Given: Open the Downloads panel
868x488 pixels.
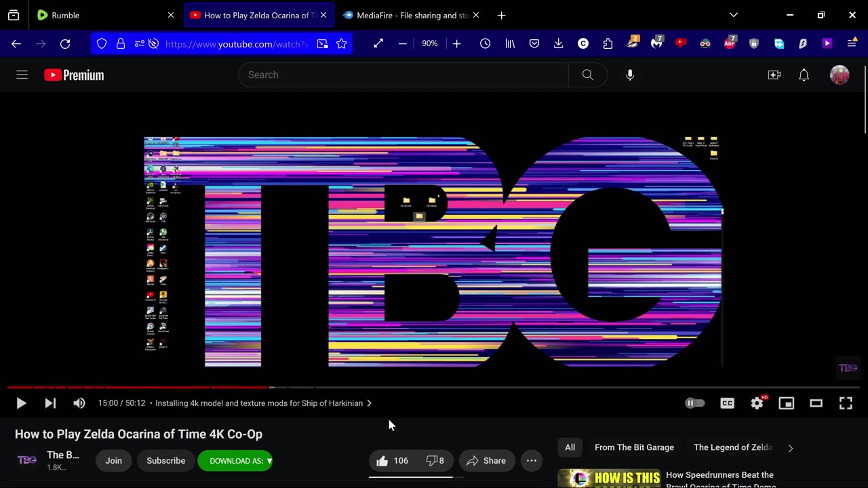Looking at the screenshot, I should tap(559, 43).
